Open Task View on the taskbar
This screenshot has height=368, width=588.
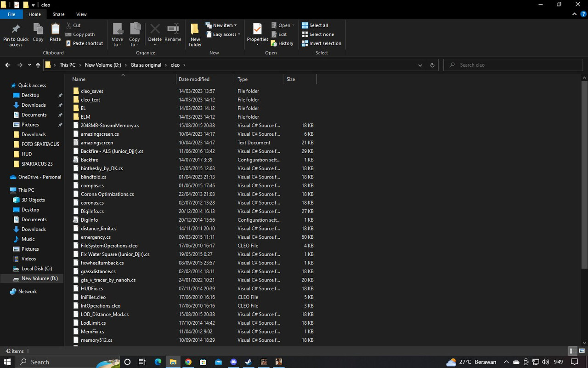tap(142, 362)
